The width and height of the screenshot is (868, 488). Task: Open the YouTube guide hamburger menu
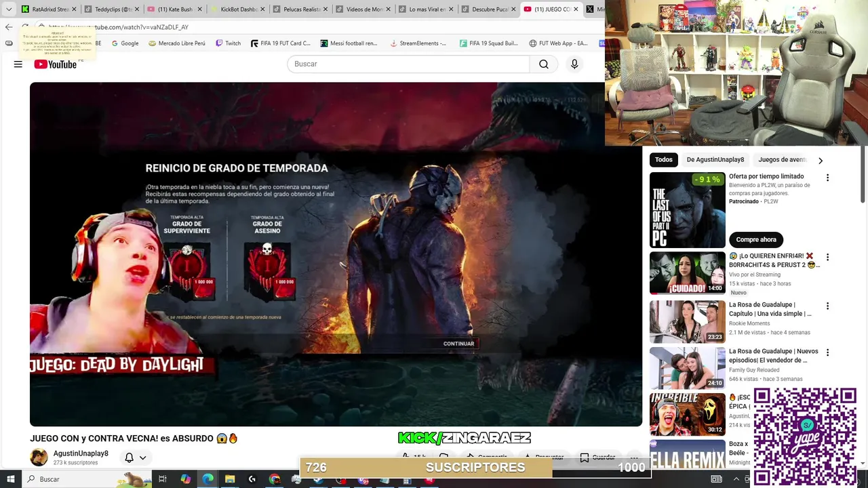pos(18,64)
